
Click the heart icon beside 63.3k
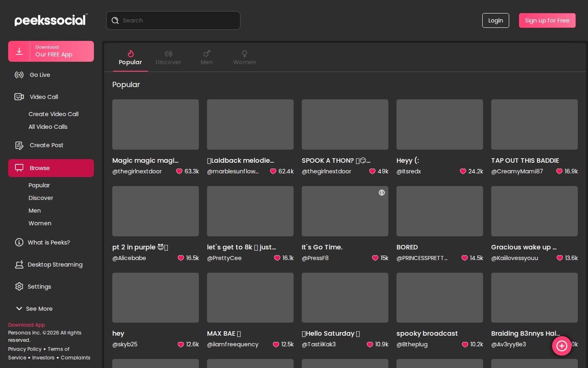point(179,171)
